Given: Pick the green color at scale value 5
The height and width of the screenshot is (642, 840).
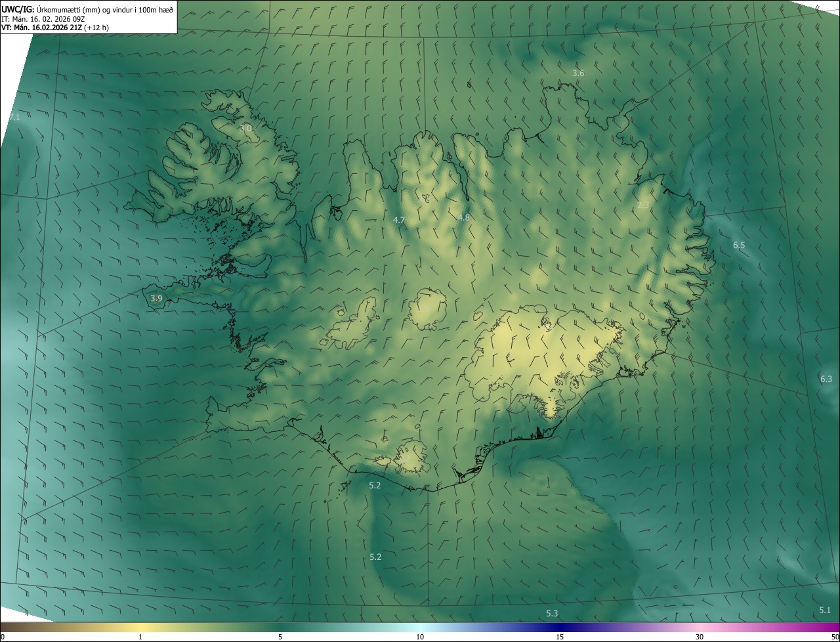Looking at the screenshot, I should (280, 628).
